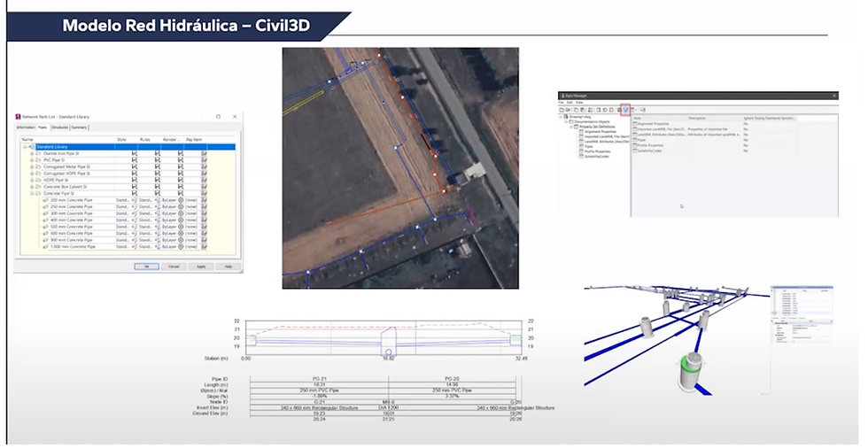Click the Pay Item column header
This screenshot has width=868, height=448.
coord(194,139)
